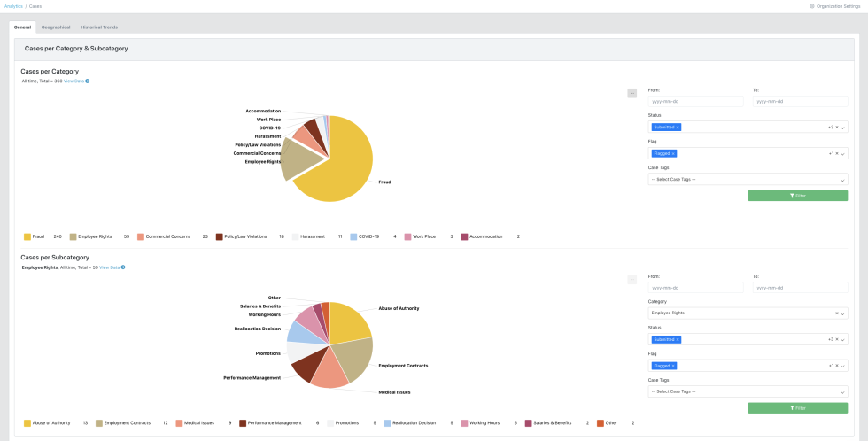868x441 pixels.
Task: Remove the Submitted tag from the top Status filter
Action: coord(678,128)
